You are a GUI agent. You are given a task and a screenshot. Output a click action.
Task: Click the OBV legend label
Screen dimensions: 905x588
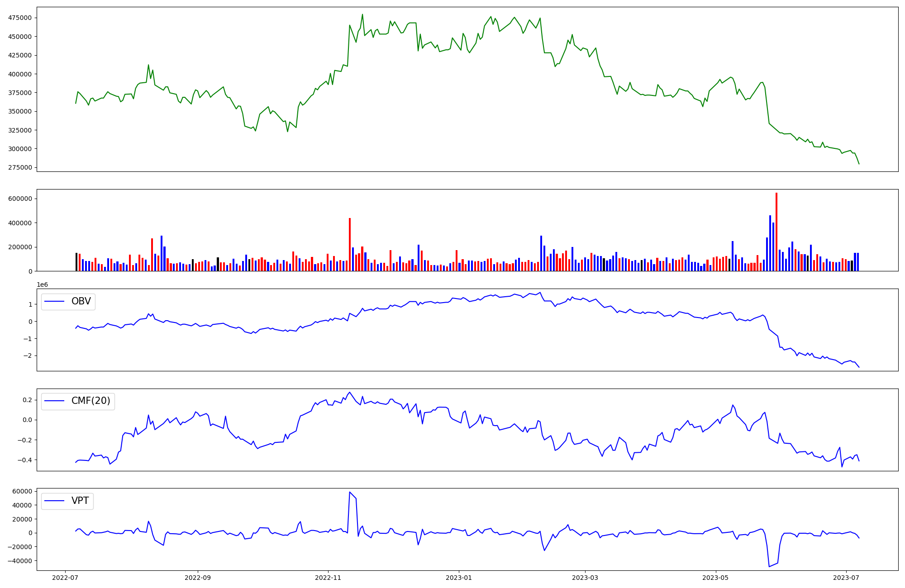pyautogui.click(x=81, y=301)
